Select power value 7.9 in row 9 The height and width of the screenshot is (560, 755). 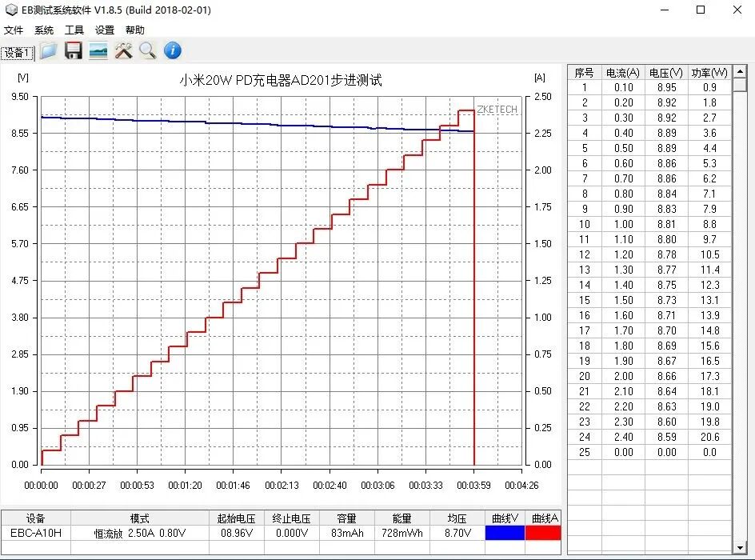pos(709,209)
